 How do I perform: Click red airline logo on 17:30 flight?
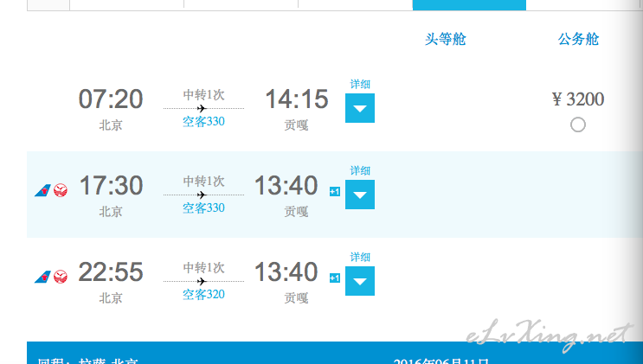tap(61, 190)
